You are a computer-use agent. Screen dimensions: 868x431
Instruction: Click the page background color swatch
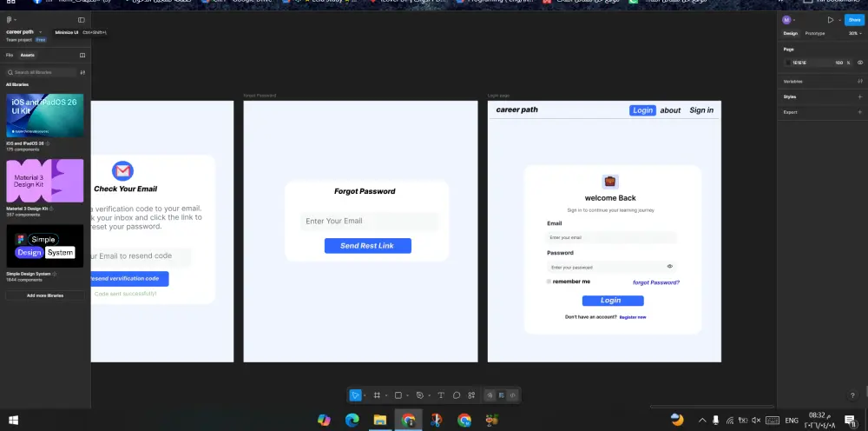point(788,63)
